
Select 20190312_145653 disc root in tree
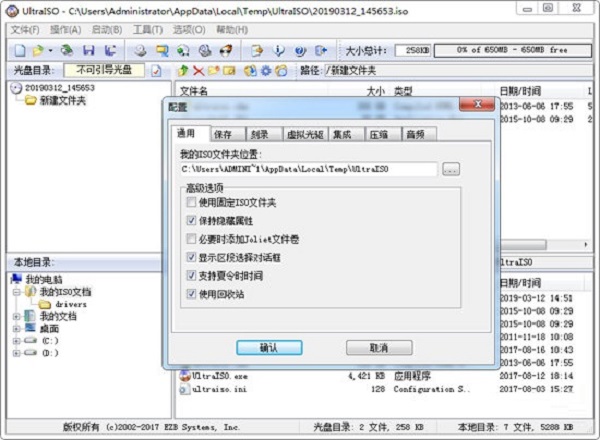click(x=59, y=88)
